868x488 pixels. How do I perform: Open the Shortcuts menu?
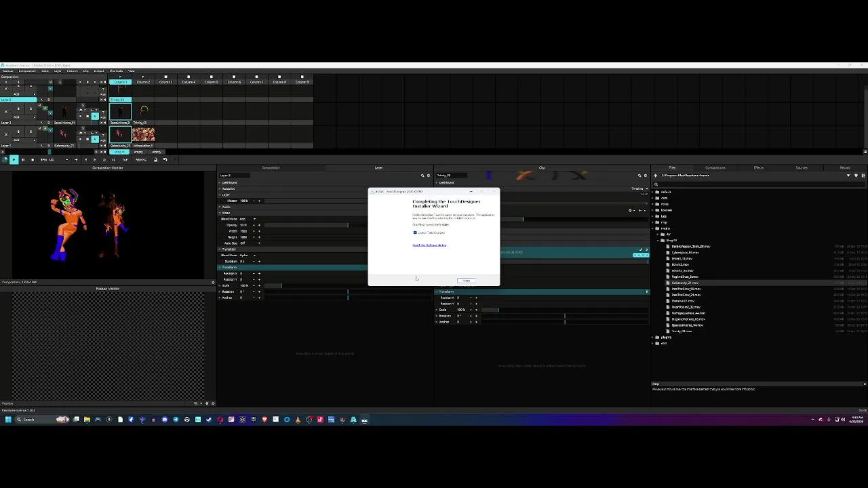[116, 71]
